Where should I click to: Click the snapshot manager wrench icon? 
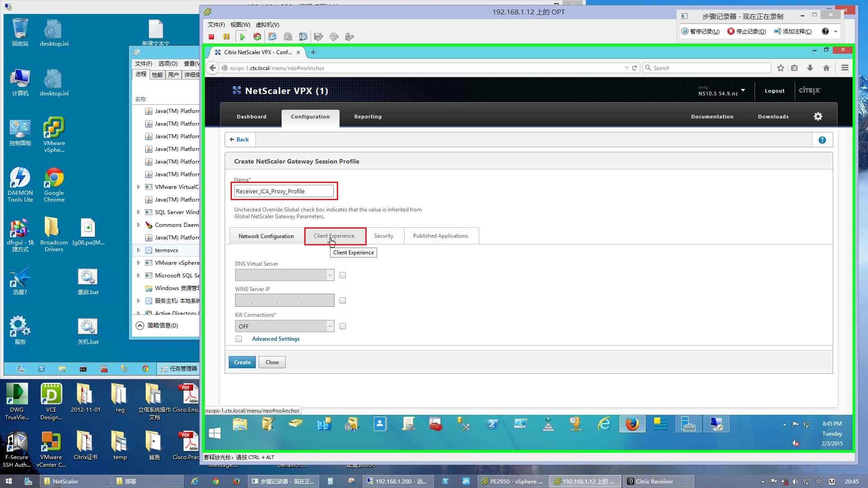pyautogui.click(x=303, y=37)
